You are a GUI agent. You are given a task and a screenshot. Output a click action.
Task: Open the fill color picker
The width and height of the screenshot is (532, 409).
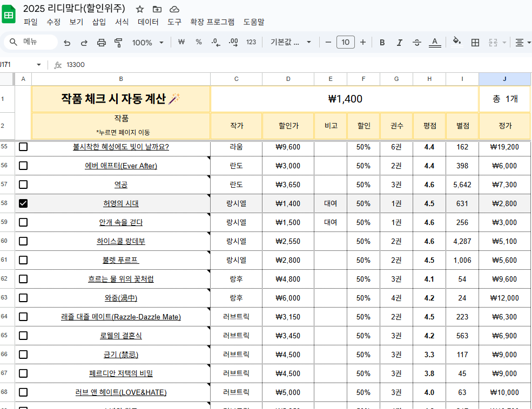point(457,43)
